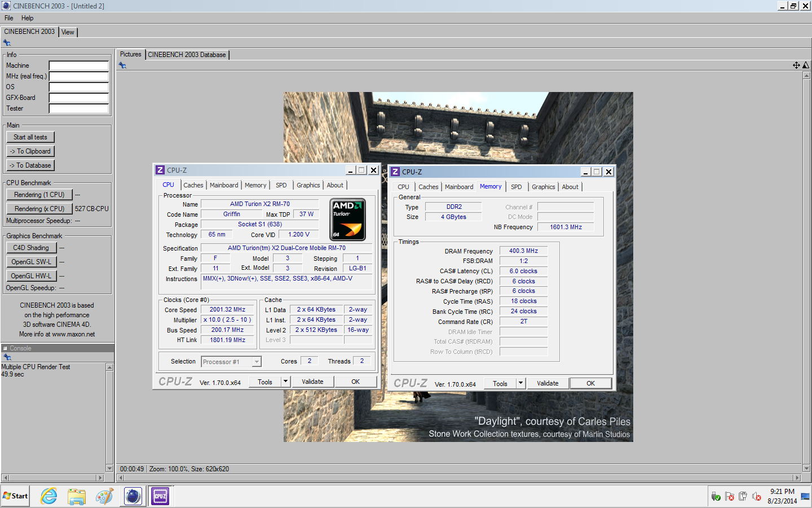812x508 pixels.
Task: Click the Tester input field
Action: [79, 108]
